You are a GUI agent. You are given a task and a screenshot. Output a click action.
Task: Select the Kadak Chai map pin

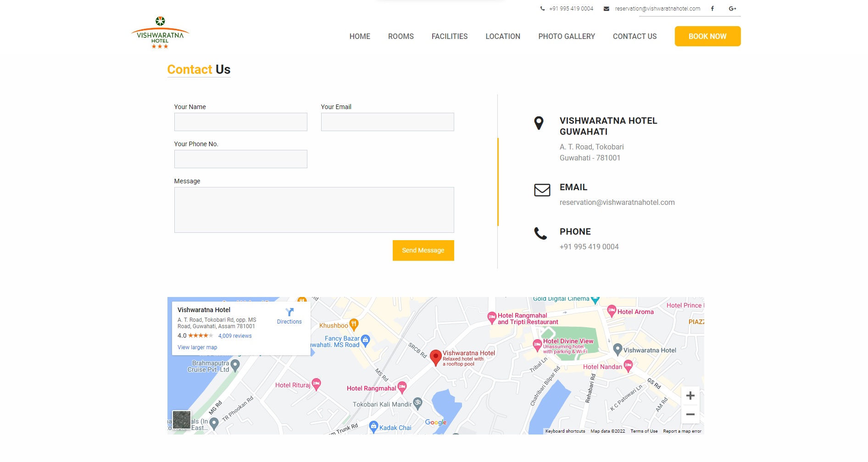(x=373, y=427)
